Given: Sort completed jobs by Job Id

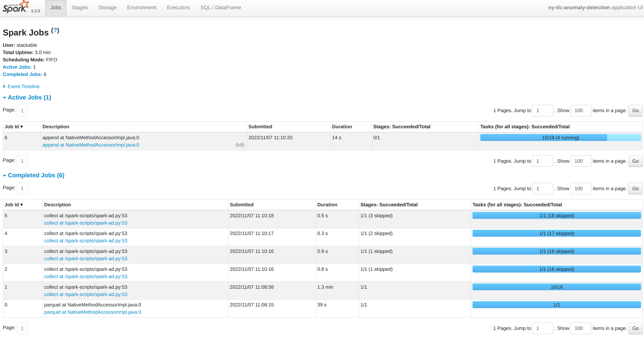Looking at the screenshot, I should tap(14, 205).
